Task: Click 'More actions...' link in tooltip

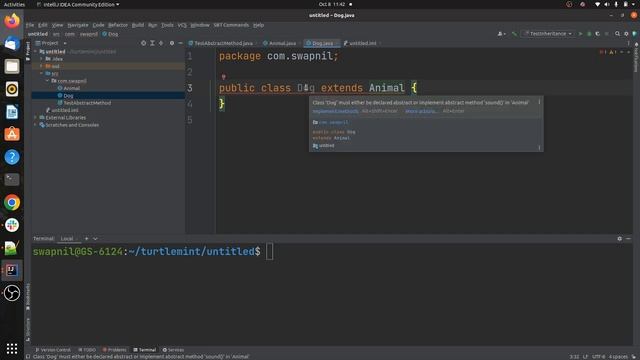Action: 421,111
